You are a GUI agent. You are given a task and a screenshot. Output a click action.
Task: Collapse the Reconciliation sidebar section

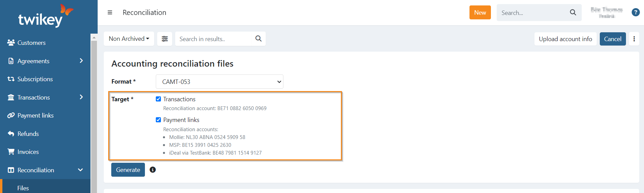click(x=81, y=170)
